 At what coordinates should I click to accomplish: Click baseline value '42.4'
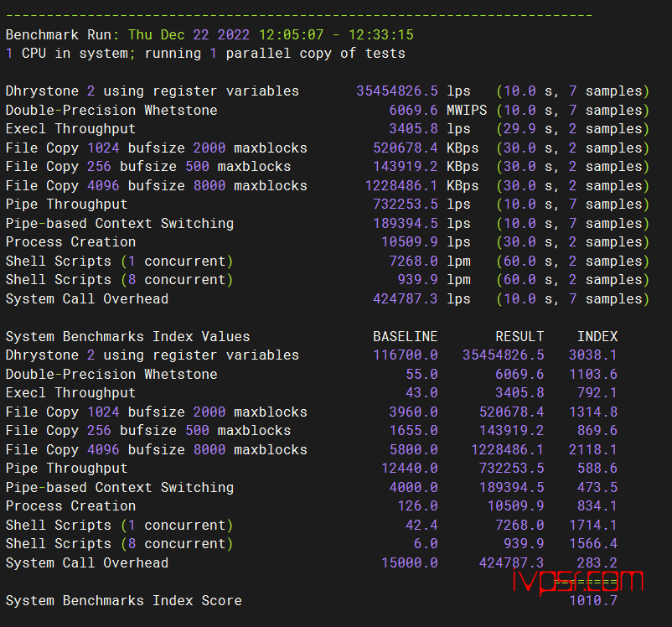pyautogui.click(x=421, y=526)
